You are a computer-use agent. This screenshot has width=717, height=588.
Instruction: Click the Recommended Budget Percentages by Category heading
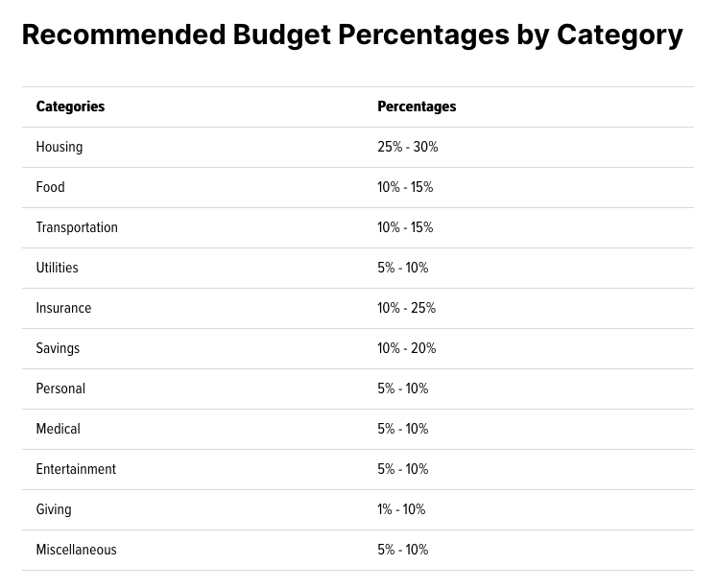pos(351,35)
